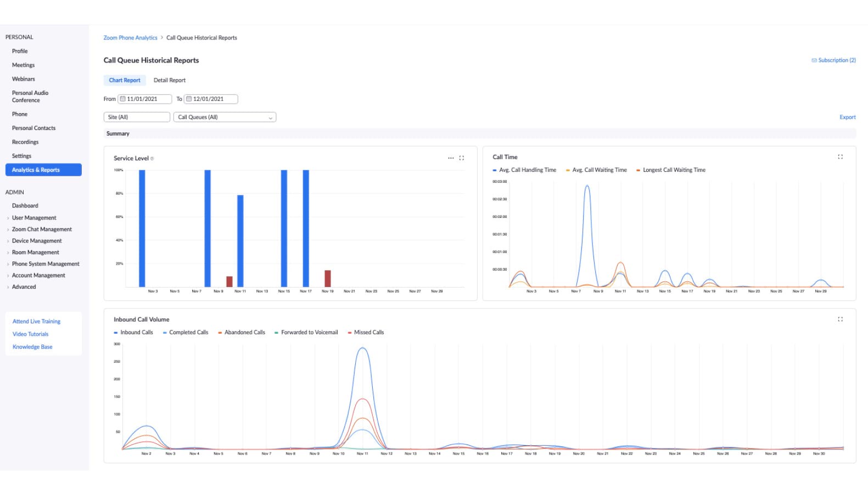Click the Export link
The width and height of the screenshot is (868, 494).
pos(847,117)
